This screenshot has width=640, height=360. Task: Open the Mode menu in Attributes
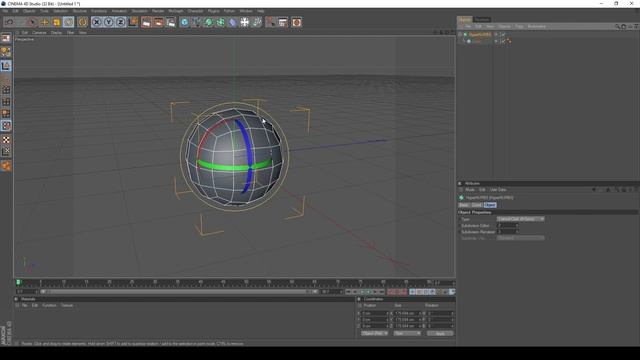tap(470, 190)
